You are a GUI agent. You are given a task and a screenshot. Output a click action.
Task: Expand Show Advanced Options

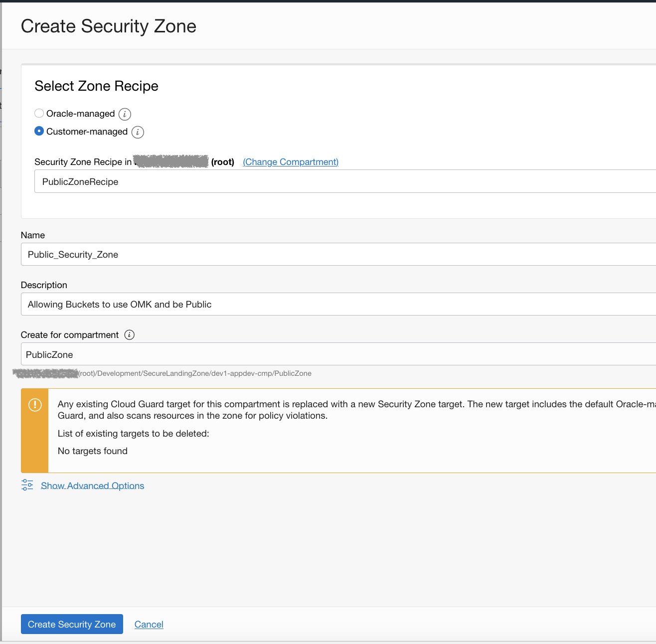tap(92, 486)
